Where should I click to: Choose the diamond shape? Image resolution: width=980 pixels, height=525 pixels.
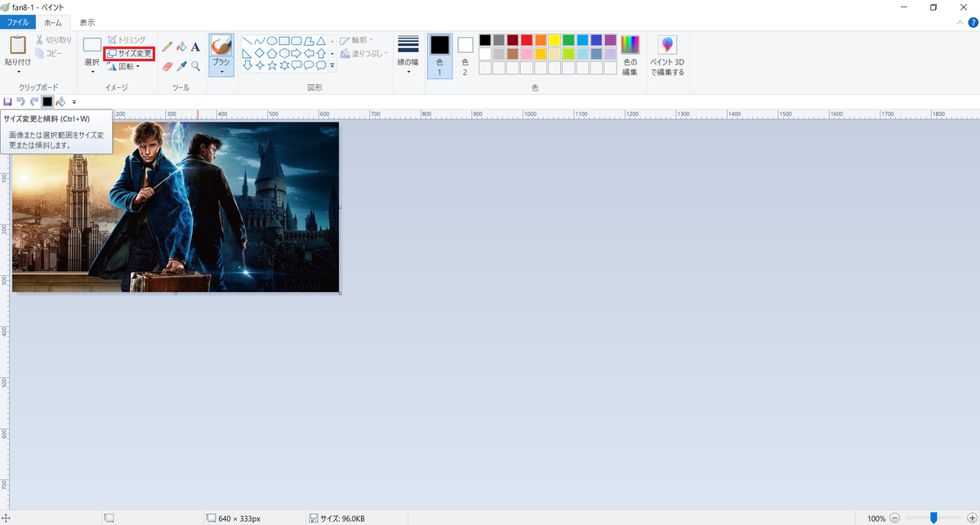click(x=259, y=53)
